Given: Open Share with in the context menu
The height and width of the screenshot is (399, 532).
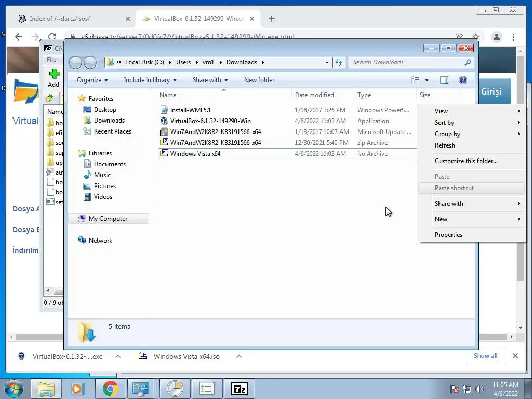Looking at the screenshot, I should (x=472, y=204).
